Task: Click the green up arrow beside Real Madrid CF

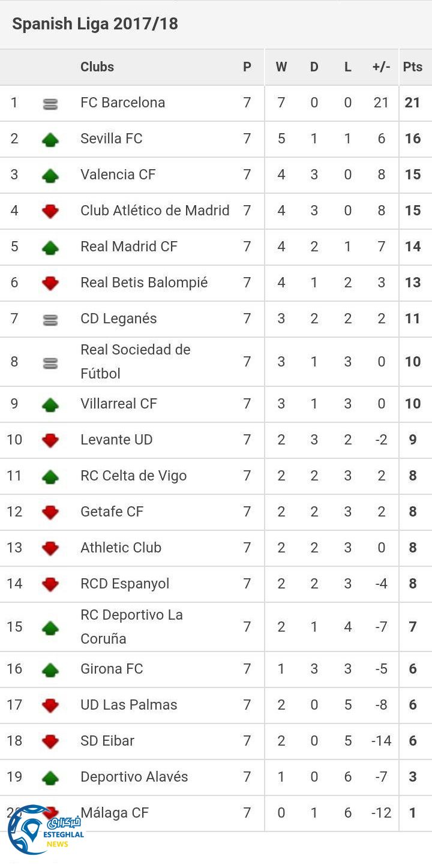Action: (50, 247)
